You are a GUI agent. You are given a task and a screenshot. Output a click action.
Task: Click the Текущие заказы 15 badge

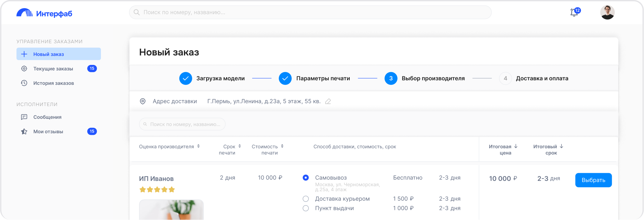[92, 68]
